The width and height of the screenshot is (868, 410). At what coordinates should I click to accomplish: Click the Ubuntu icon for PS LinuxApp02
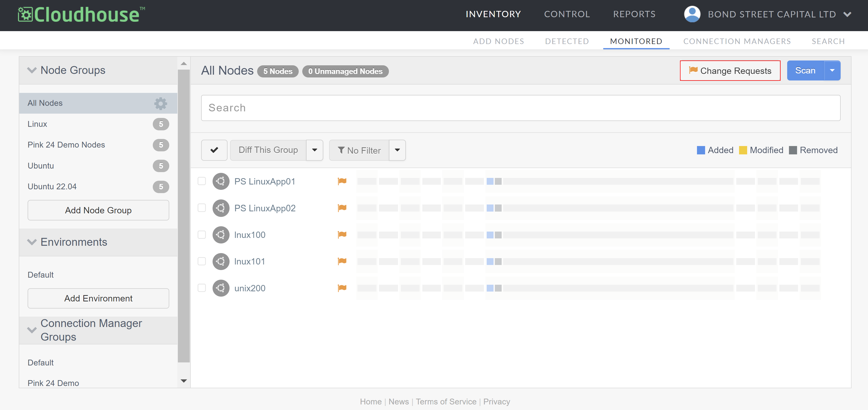coord(221,208)
